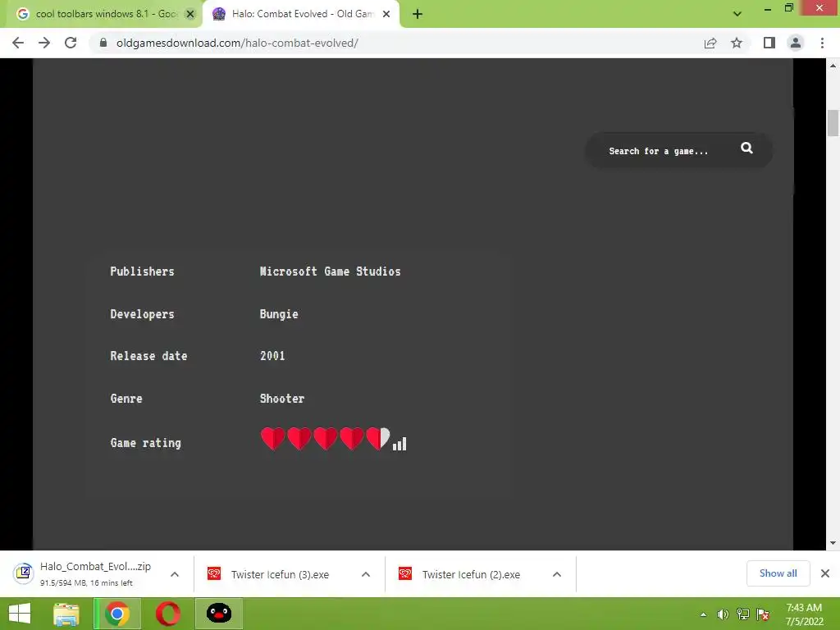Select the Halo: Combat Evolved tab
Image resolution: width=840 pixels, height=630 pixels.
[x=300, y=14]
